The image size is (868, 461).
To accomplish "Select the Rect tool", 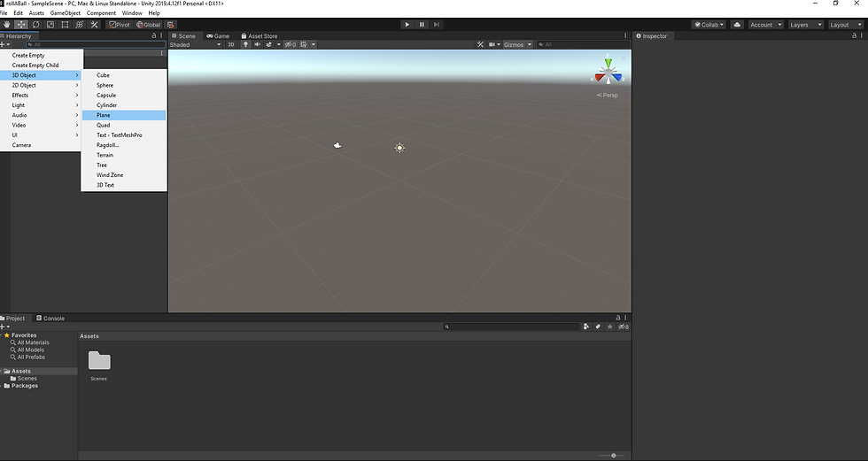I will click(x=65, y=24).
